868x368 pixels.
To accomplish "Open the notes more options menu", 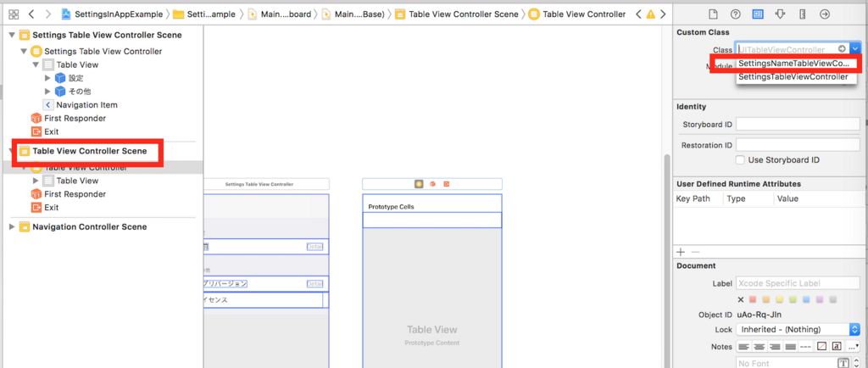I will coord(853,347).
